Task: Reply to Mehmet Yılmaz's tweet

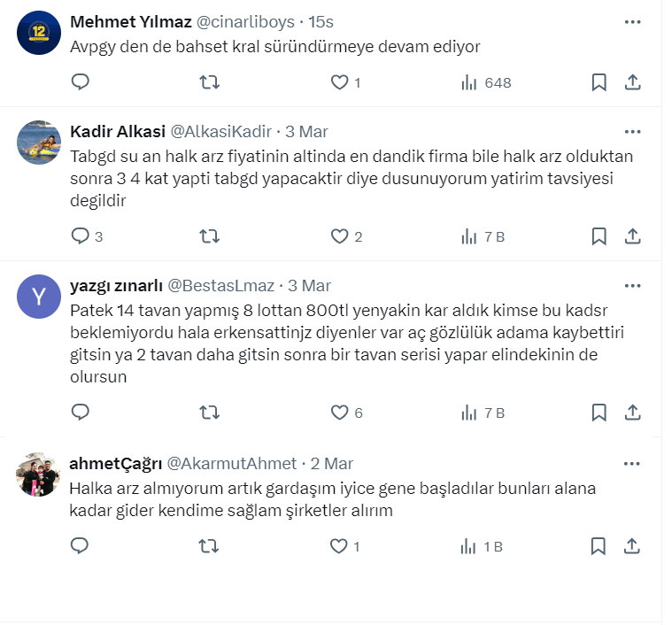Action: (x=81, y=82)
